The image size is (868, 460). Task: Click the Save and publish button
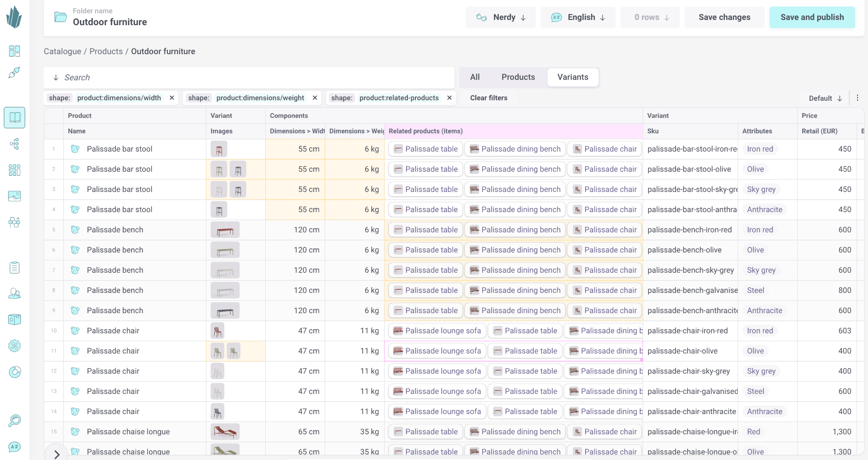point(812,18)
